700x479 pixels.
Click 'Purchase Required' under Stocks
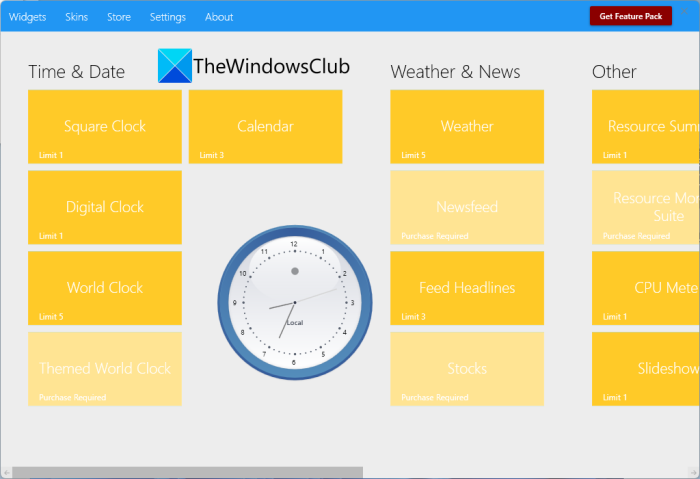[x=435, y=398]
